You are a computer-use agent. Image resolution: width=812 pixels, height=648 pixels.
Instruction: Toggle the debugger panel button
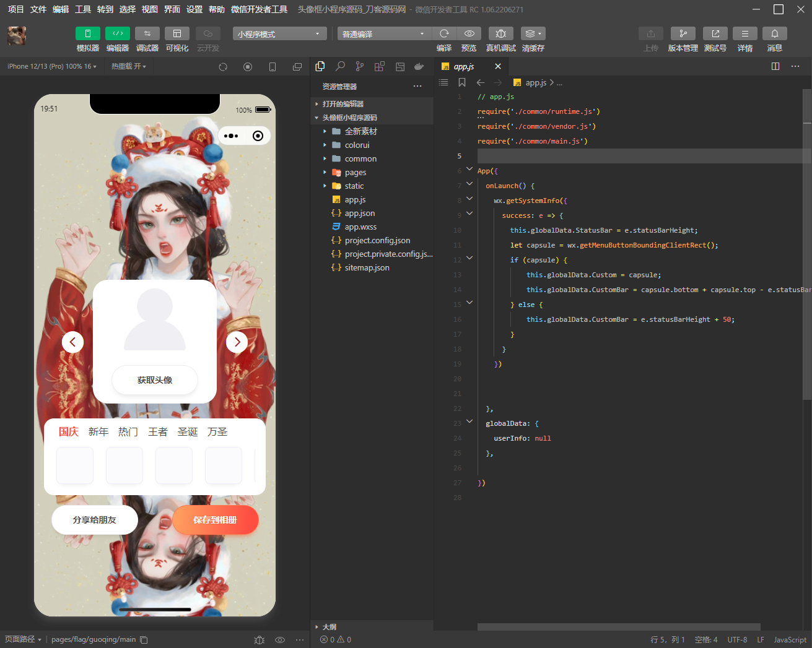click(147, 33)
